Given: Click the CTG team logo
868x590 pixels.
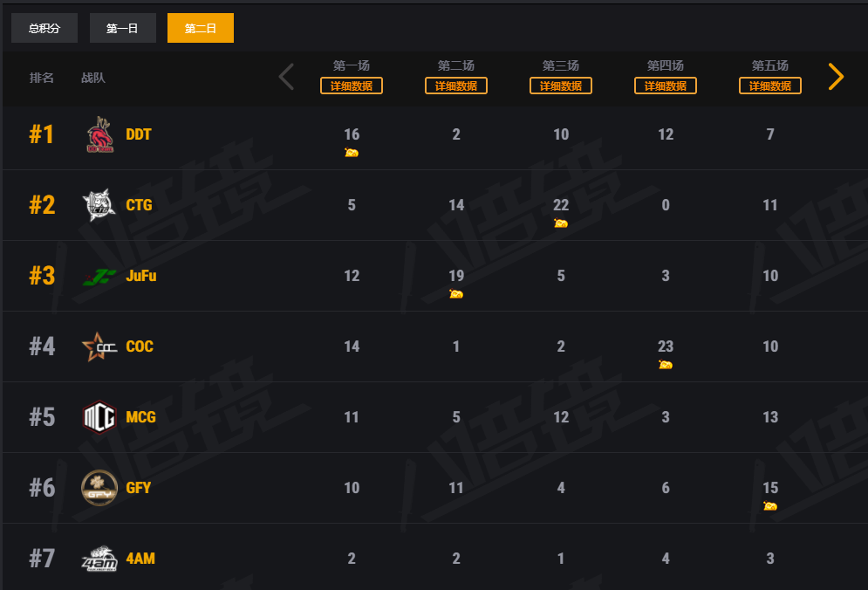Looking at the screenshot, I should [x=98, y=205].
